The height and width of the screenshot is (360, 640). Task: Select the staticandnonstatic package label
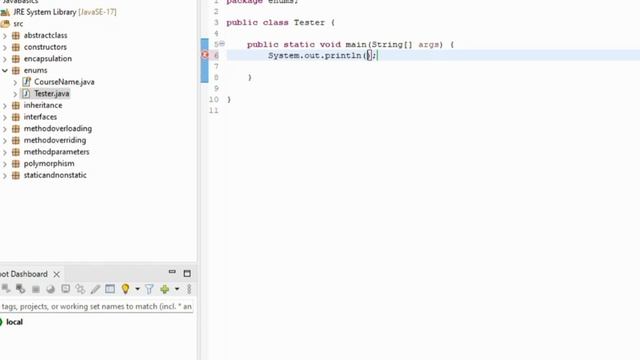(55, 175)
